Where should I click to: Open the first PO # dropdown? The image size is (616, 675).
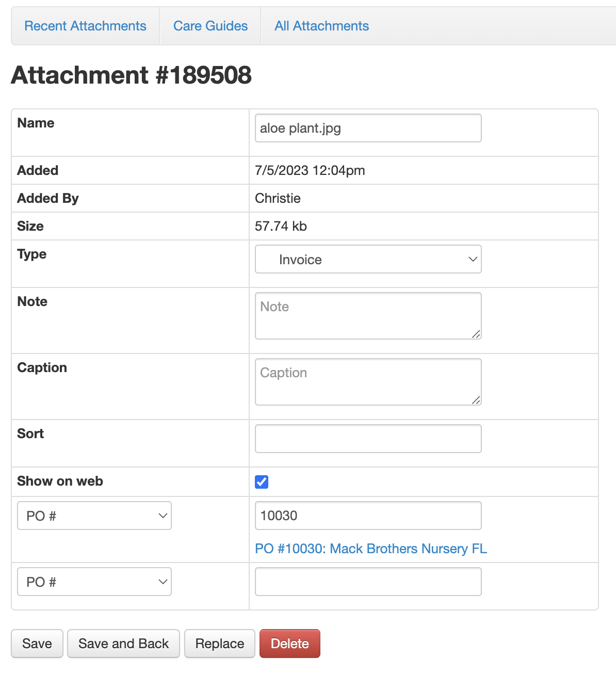point(94,516)
